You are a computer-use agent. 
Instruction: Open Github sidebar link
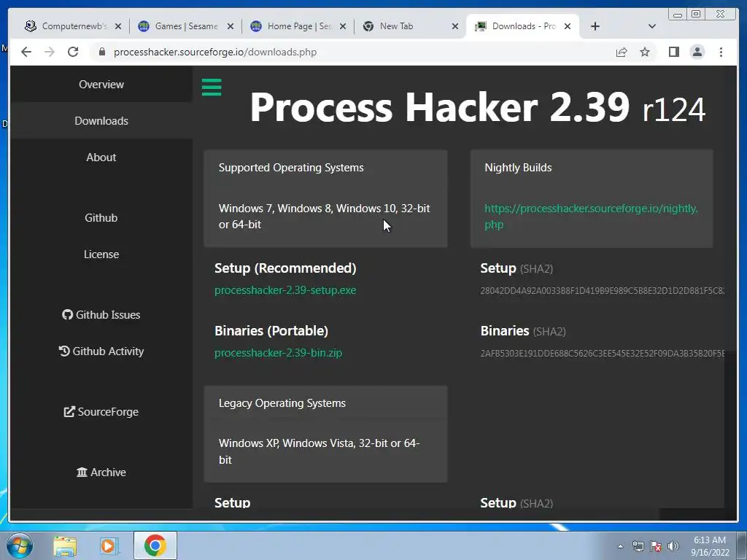coord(101,217)
